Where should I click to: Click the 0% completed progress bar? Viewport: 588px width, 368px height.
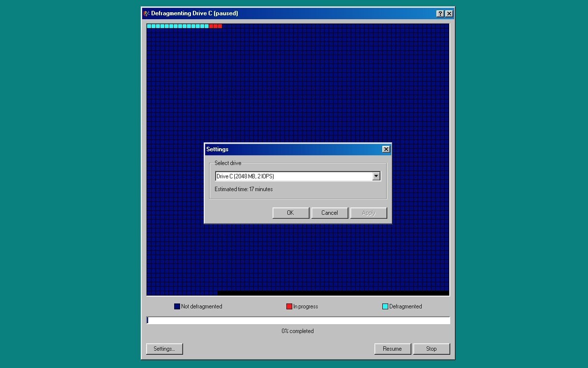(x=298, y=320)
